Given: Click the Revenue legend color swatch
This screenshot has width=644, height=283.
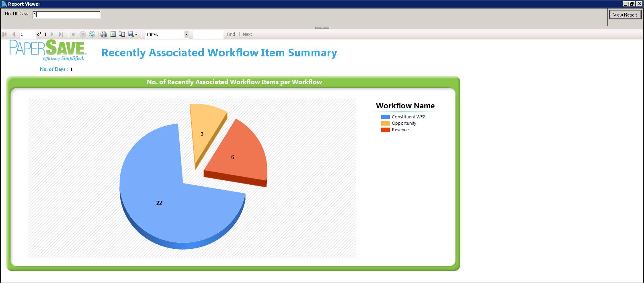Looking at the screenshot, I should coord(386,130).
